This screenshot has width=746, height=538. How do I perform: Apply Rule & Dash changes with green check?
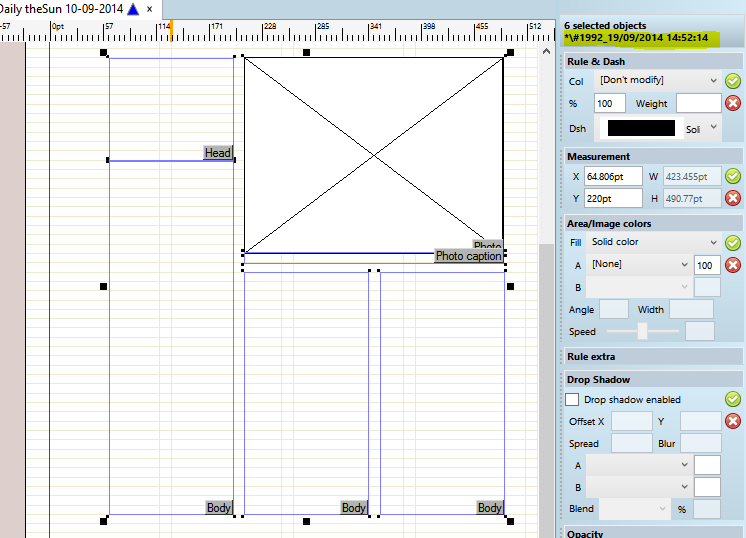coord(733,81)
